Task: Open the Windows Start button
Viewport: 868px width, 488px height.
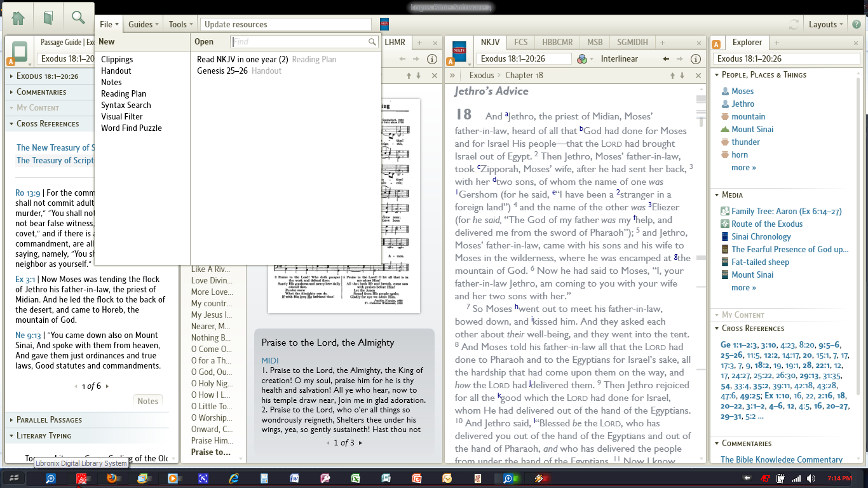Action: pos(14,478)
